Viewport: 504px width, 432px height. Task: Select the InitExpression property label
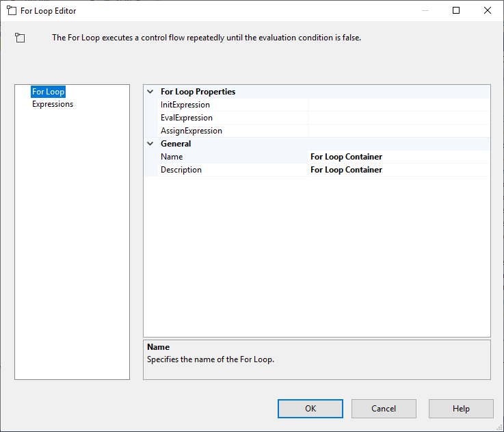pos(185,105)
